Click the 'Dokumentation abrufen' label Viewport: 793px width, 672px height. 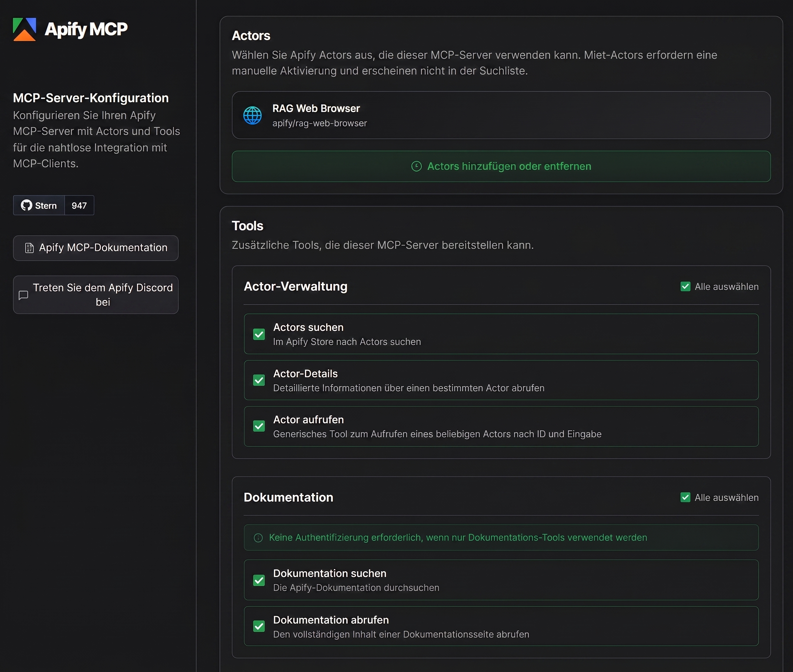click(x=331, y=620)
